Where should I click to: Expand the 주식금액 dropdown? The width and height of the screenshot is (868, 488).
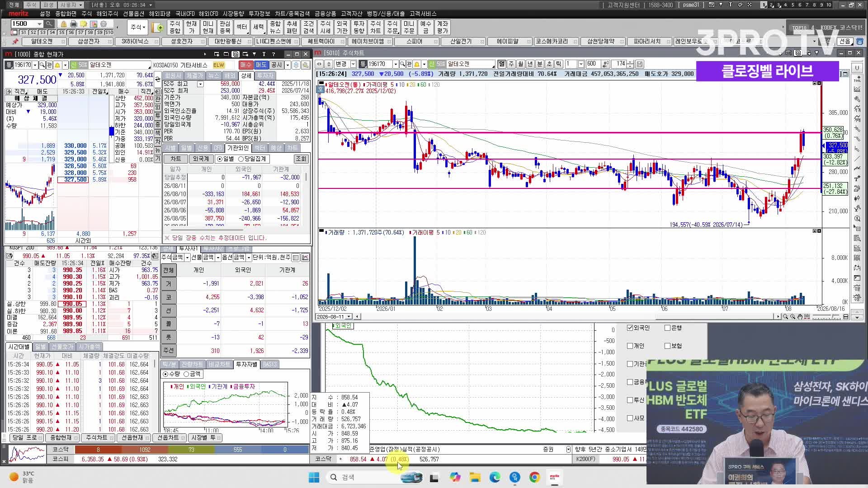(x=187, y=258)
